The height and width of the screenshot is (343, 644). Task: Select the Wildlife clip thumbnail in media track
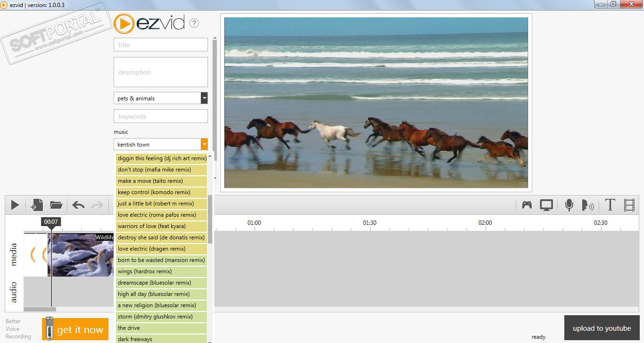point(81,255)
